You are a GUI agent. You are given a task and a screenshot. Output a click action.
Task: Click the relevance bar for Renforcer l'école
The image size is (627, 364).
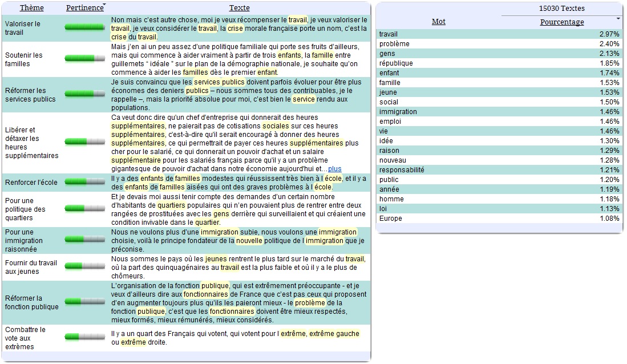coord(85,182)
